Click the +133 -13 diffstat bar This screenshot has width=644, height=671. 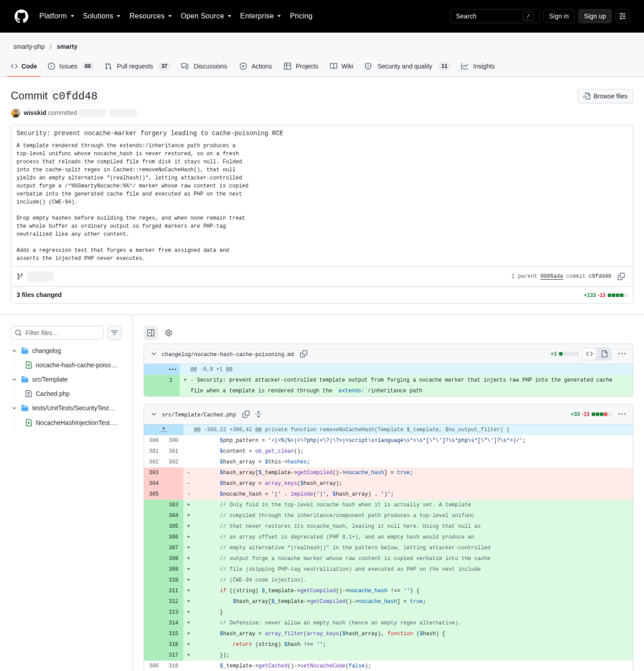(605, 295)
